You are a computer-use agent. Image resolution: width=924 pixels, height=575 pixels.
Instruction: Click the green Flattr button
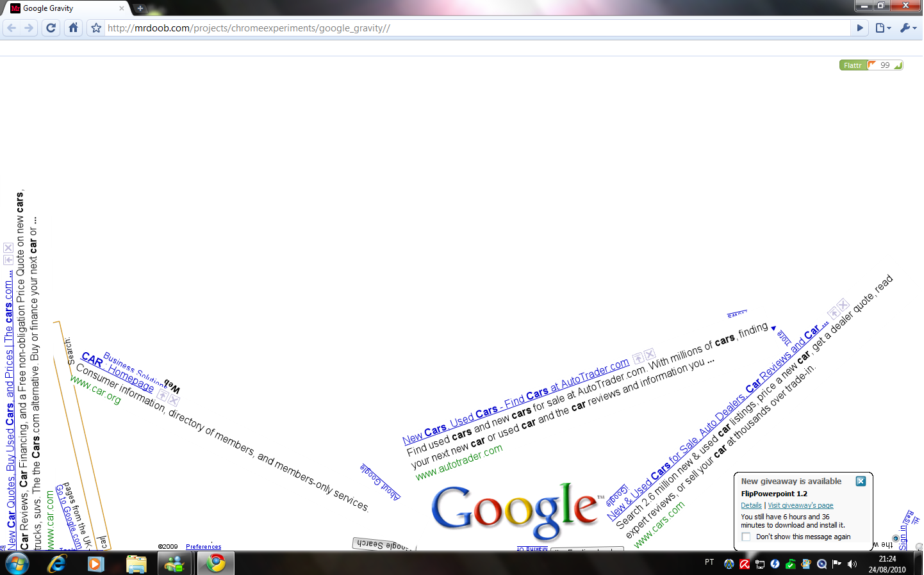pyautogui.click(x=853, y=65)
